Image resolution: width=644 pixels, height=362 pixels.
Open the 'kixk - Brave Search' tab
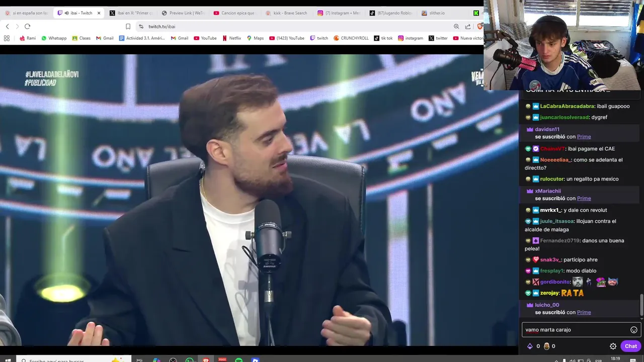pyautogui.click(x=286, y=13)
